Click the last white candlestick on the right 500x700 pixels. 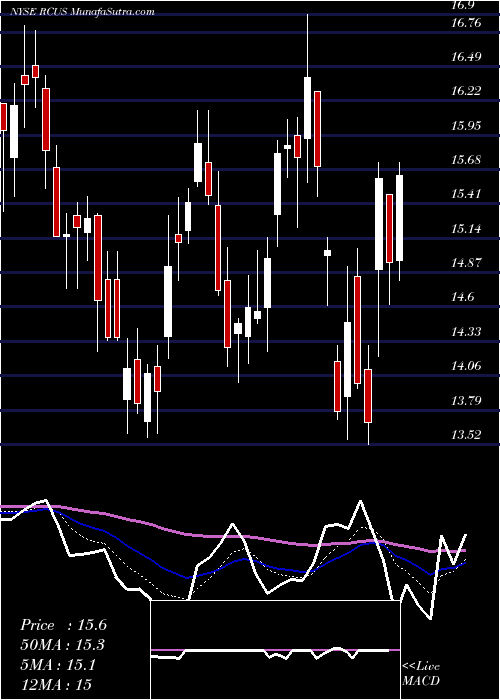[x=400, y=218]
